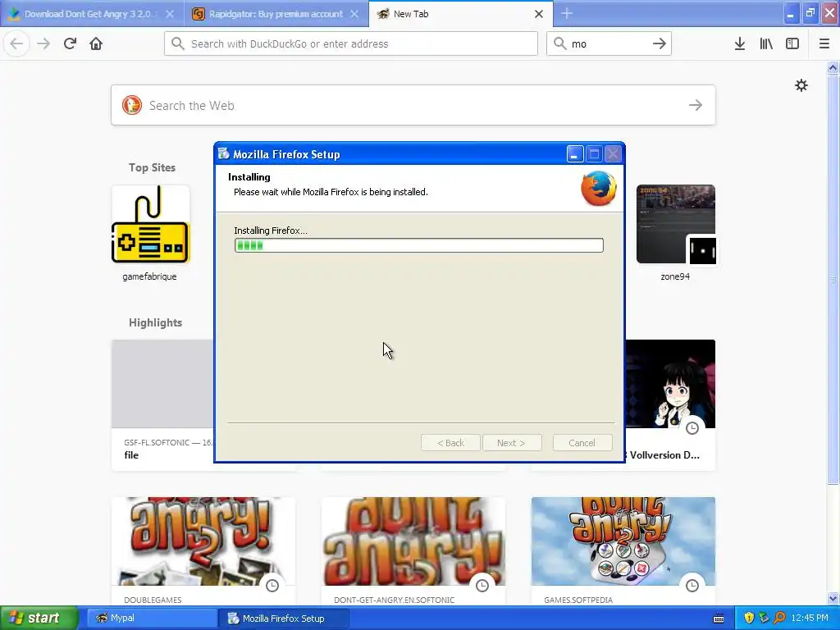Close the New Tab tab

(539, 14)
